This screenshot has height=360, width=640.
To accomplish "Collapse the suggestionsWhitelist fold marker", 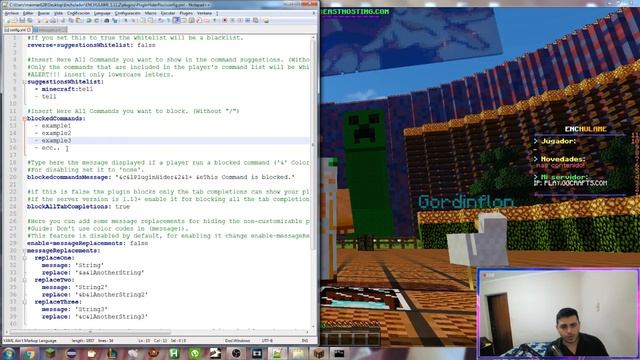I will (x=24, y=82).
